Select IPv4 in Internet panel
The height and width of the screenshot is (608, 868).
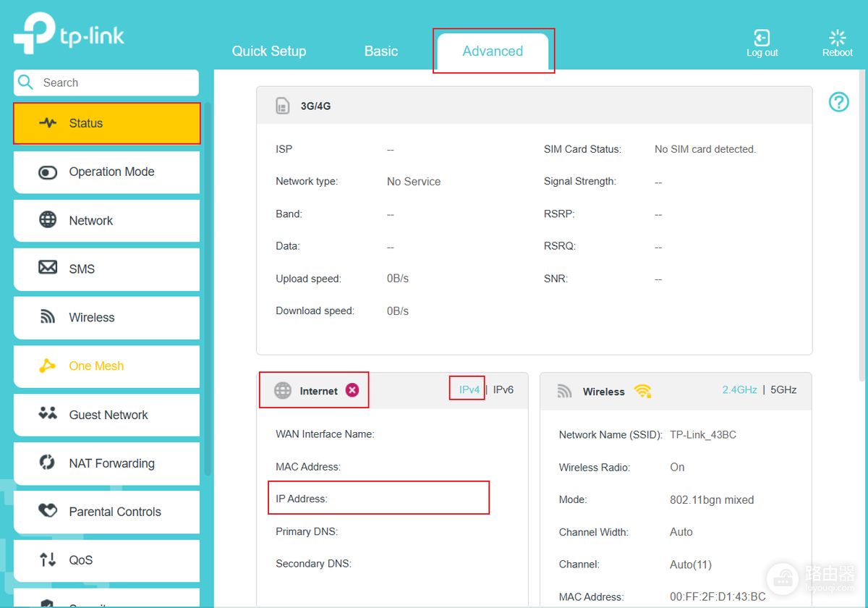469,389
